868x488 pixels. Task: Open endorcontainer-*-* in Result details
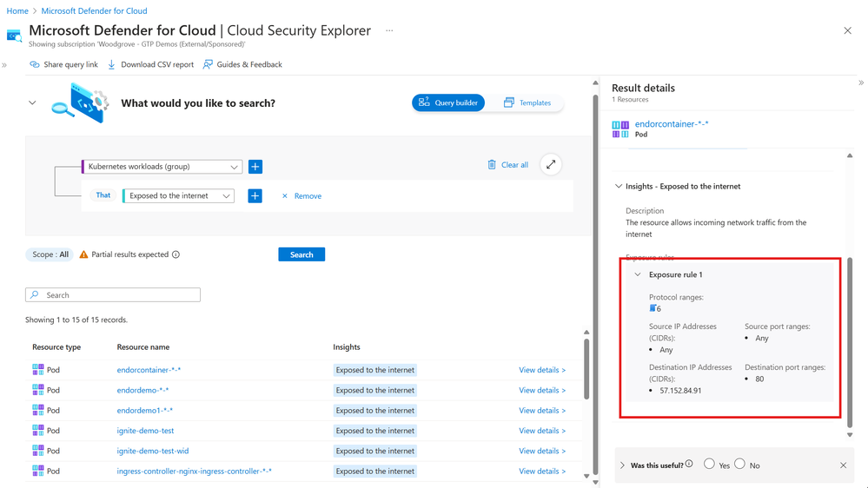(672, 124)
